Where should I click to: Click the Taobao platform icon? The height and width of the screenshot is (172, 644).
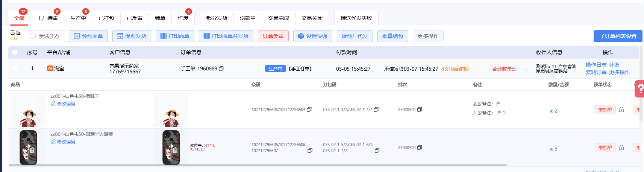tap(50, 68)
